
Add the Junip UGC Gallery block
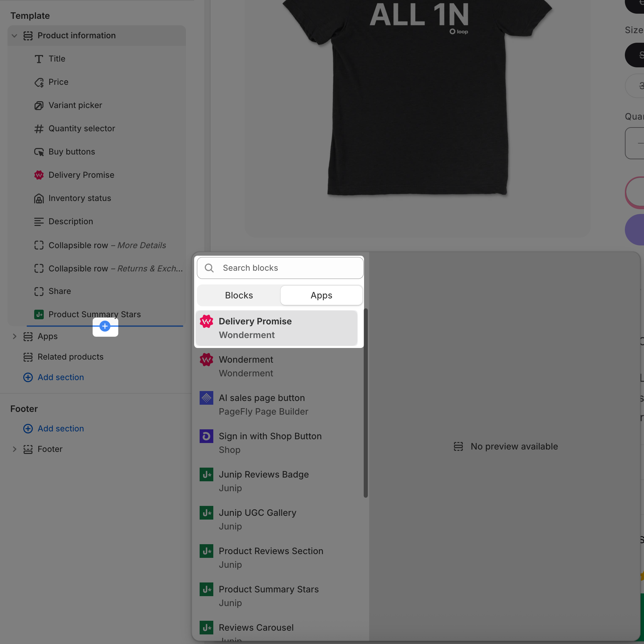[x=277, y=520]
